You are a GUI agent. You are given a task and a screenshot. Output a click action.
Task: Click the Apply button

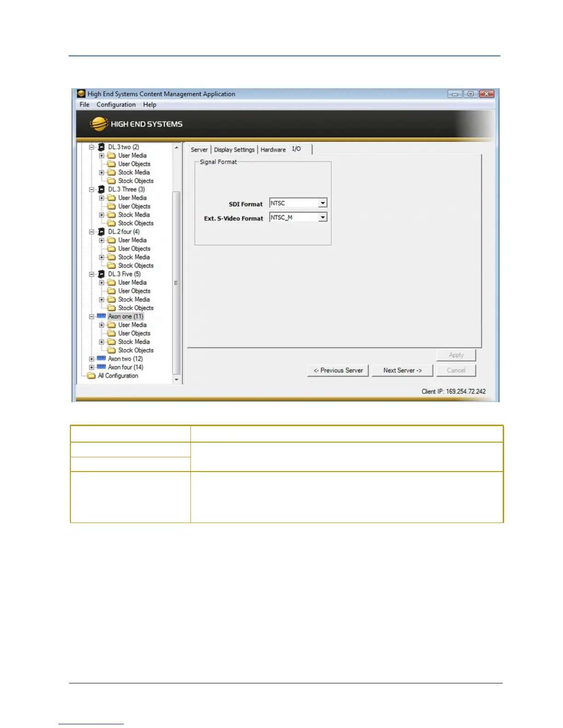point(456,355)
